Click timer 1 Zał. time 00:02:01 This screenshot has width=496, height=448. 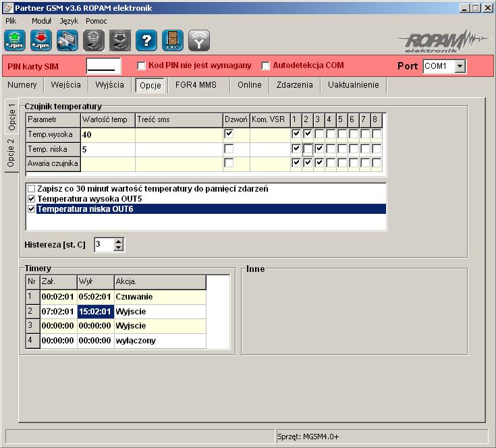59,297
